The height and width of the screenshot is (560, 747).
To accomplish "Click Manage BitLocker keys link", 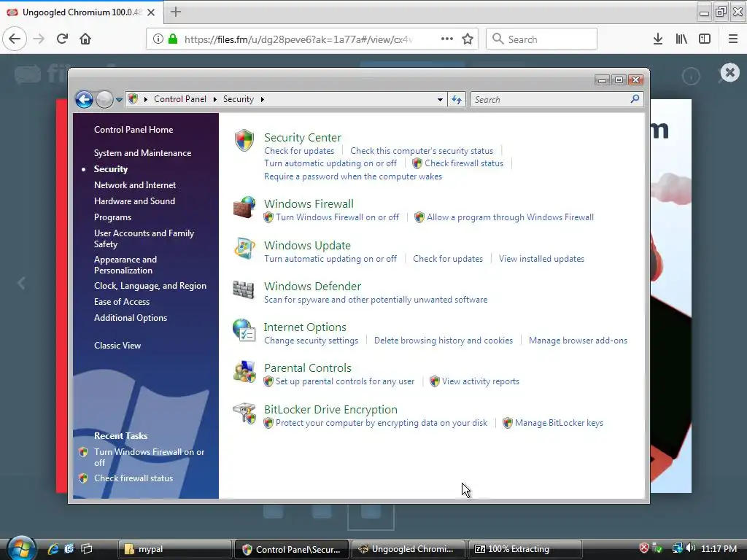I will click(559, 423).
